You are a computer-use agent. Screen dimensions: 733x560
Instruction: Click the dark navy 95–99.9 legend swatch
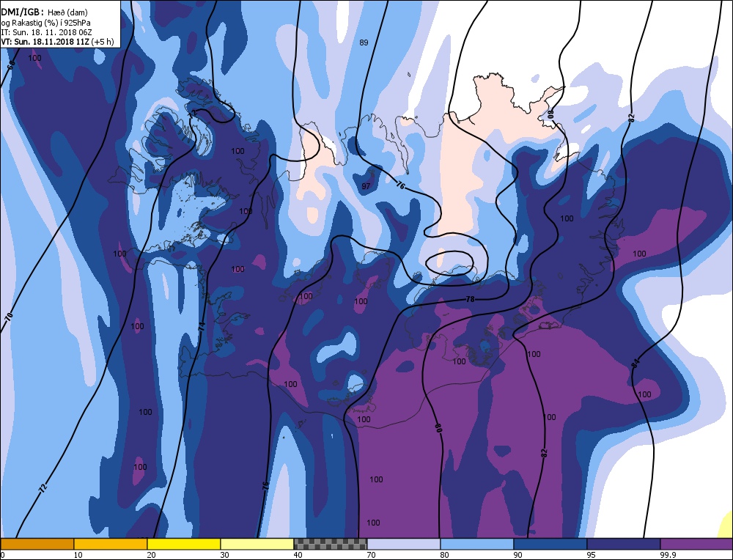[x=624, y=544]
